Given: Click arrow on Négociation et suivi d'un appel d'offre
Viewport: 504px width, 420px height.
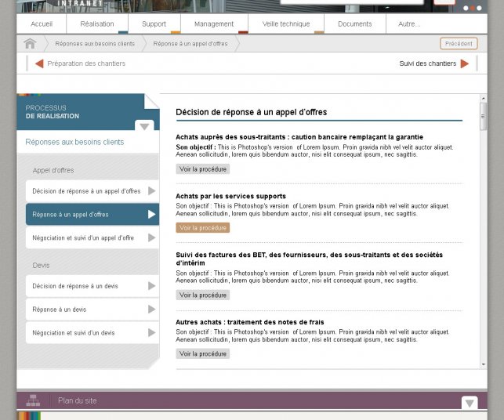Looking at the screenshot, I should click(x=152, y=237).
